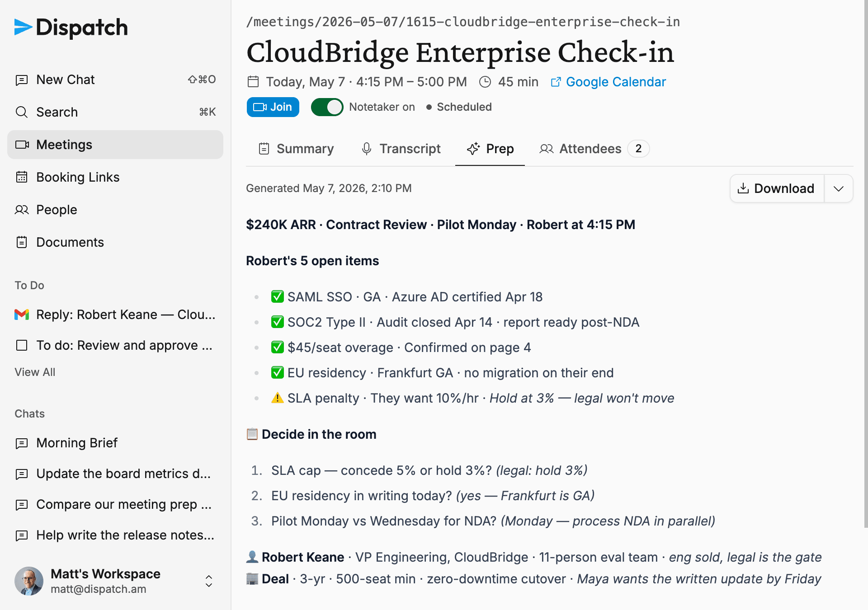Viewport: 868px width, 610px height.
Task: Click the clock icon beside 45 min
Action: (485, 82)
